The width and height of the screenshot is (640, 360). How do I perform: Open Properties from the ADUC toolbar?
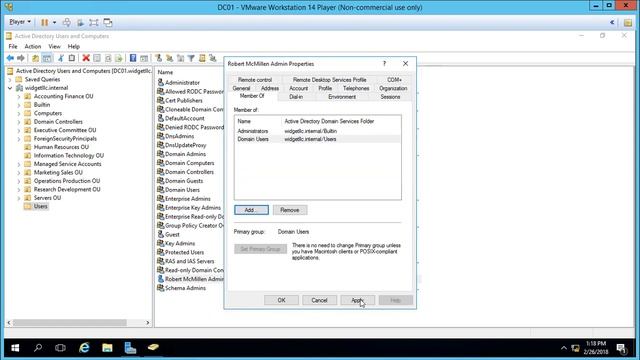pyautogui.click(x=97, y=58)
